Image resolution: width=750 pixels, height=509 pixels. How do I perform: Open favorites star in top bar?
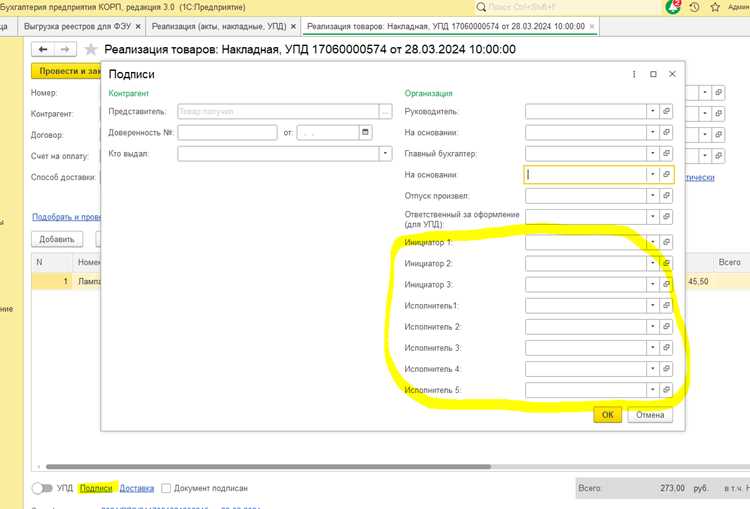coord(715,7)
